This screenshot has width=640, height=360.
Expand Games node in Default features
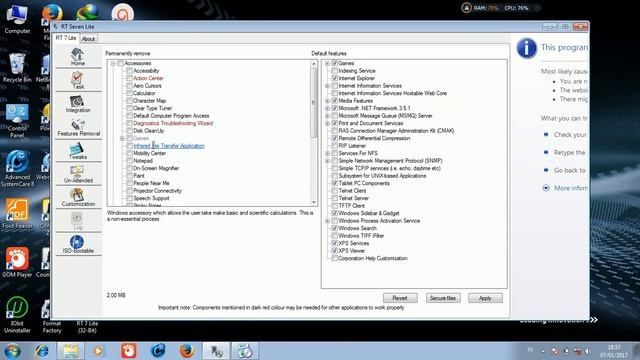[327, 63]
